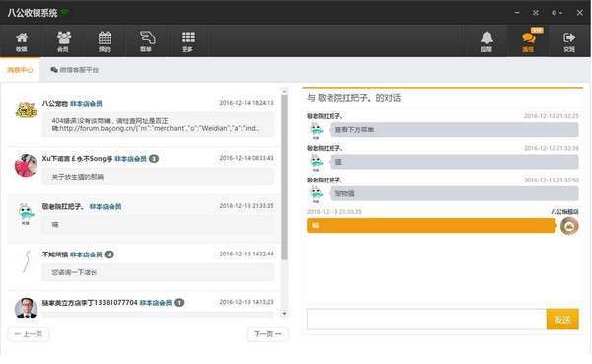Go to next page of conversations
The height and width of the screenshot is (364, 592).
coord(267,334)
